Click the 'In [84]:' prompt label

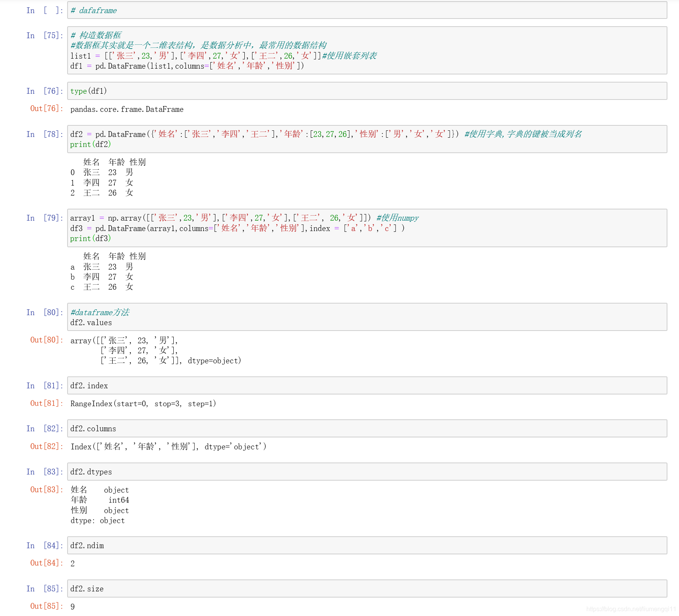coord(45,545)
